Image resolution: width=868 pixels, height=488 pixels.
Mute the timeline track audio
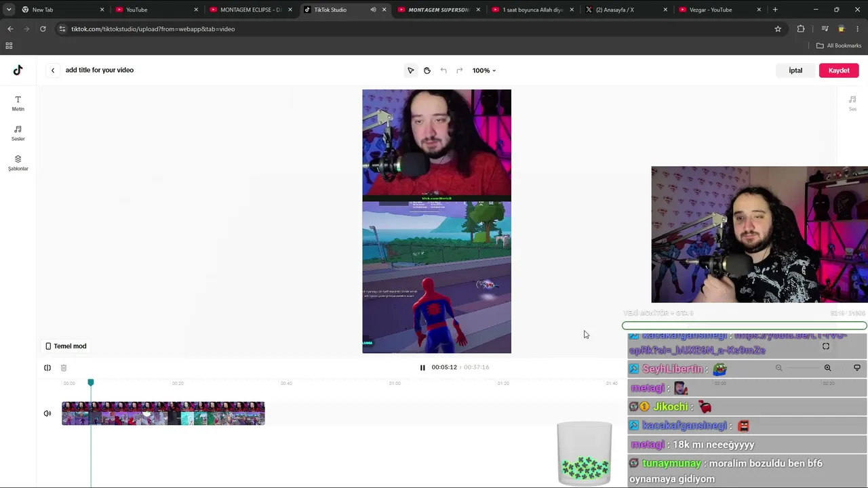coord(47,413)
